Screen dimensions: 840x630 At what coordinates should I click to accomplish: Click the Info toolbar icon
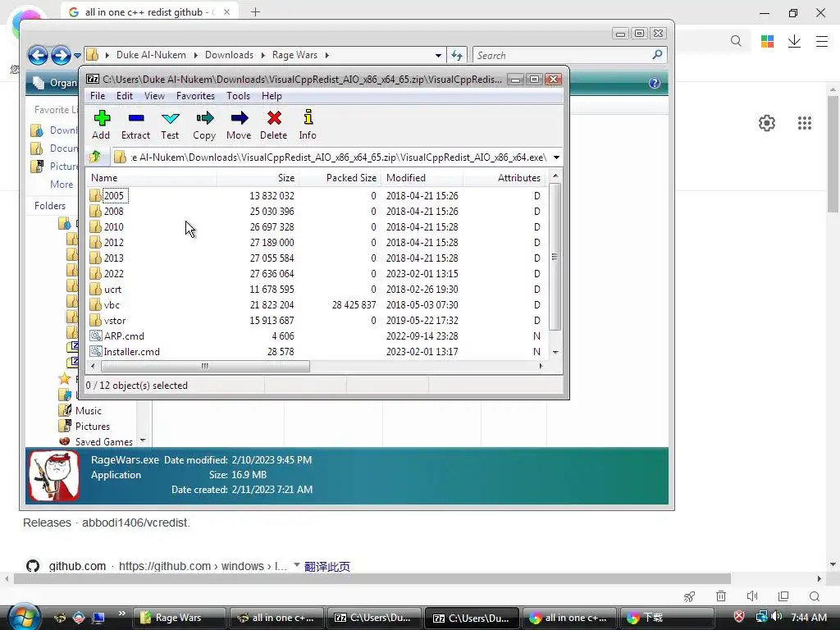pyautogui.click(x=308, y=117)
